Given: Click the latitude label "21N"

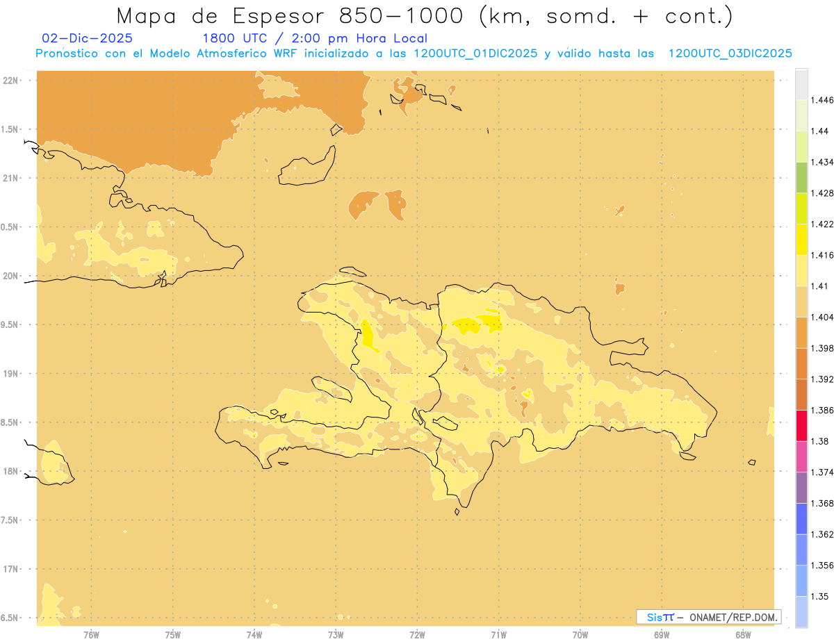Looking at the screenshot, I should pos(12,178).
